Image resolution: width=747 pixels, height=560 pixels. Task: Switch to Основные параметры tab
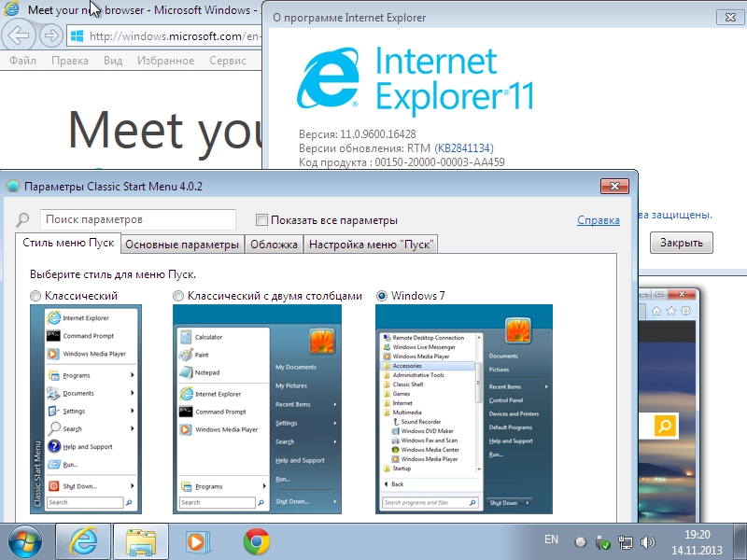(x=182, y=245)
